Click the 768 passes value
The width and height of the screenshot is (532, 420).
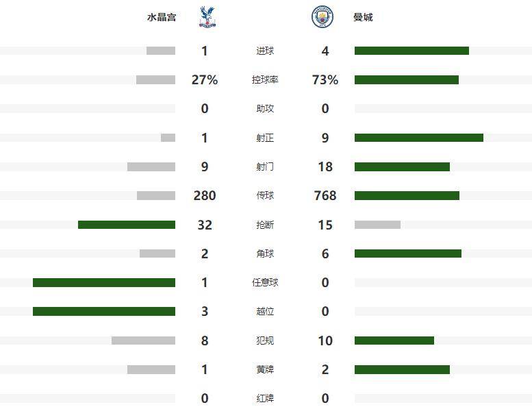[x=325, y=195]
